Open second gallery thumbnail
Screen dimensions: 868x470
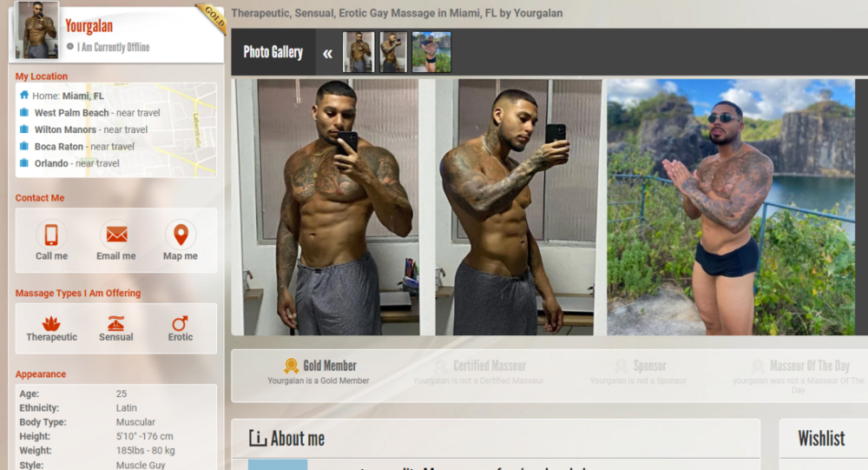click(x=393, y=52)
